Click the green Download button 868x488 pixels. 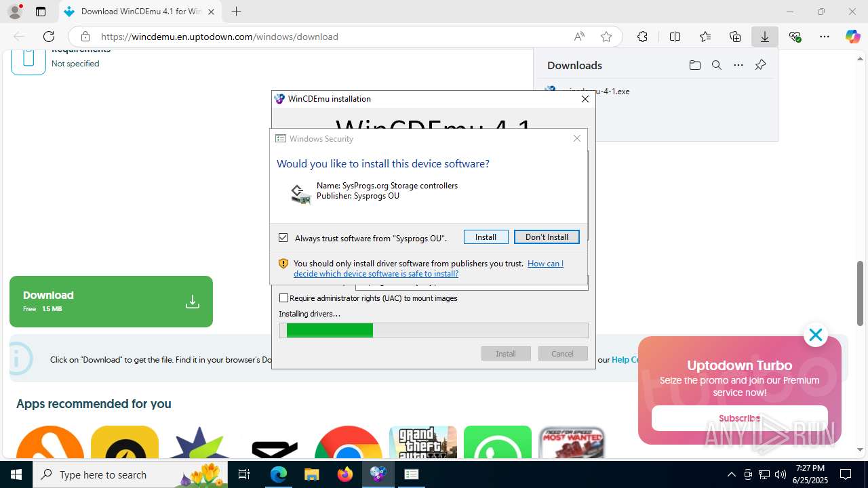click(111, 302)
